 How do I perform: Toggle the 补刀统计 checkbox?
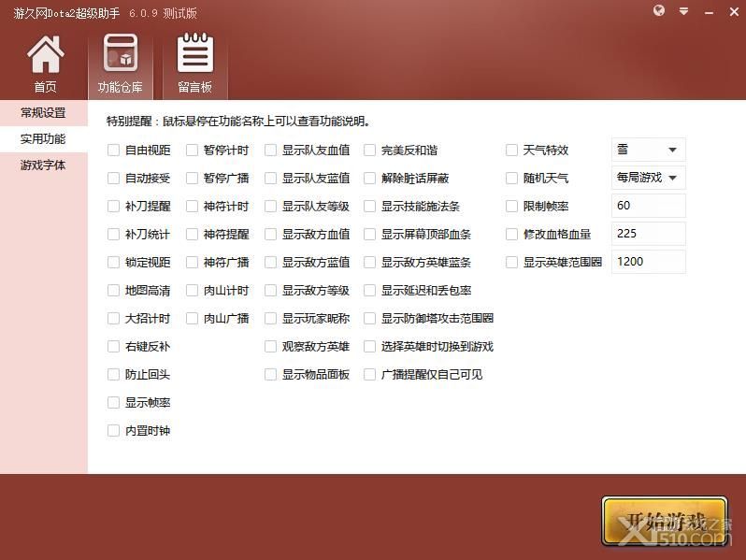click(113, 235)
